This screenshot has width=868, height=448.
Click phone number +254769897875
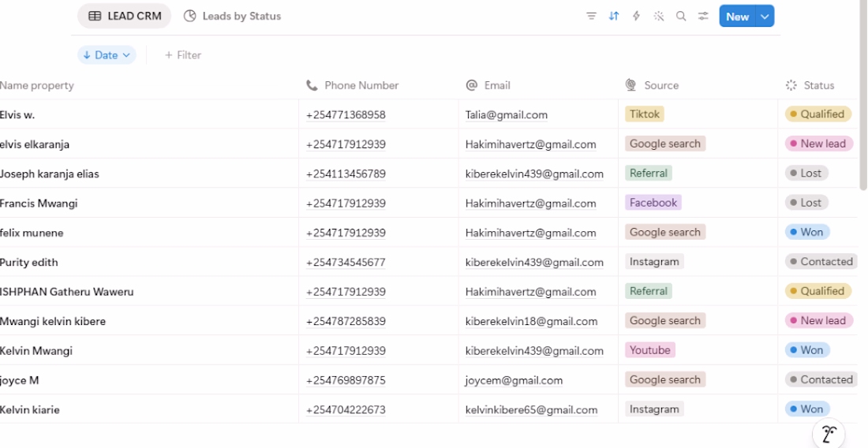(x=346, y=380)
